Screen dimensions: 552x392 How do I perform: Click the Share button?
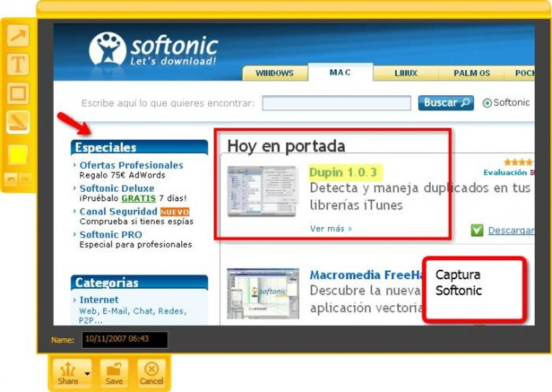pyautogui.click(x=68, y=374)
